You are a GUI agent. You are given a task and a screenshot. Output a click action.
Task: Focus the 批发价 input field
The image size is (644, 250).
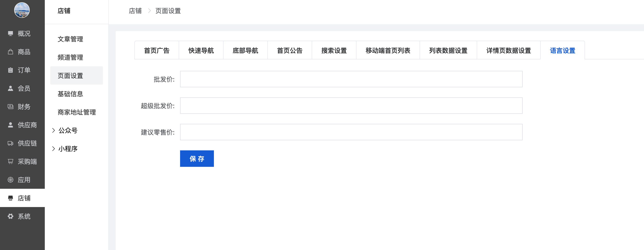click(x=351, y=79)
